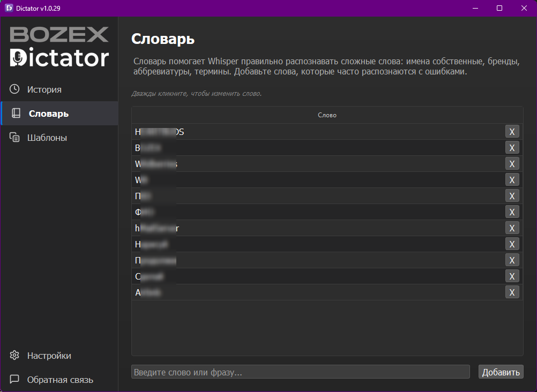The width and height of the screenshot is (537, 392).
Task: Click the hint 'Дважды кликните, чтобы изменить слово.'
Action: tap(197, 94)
